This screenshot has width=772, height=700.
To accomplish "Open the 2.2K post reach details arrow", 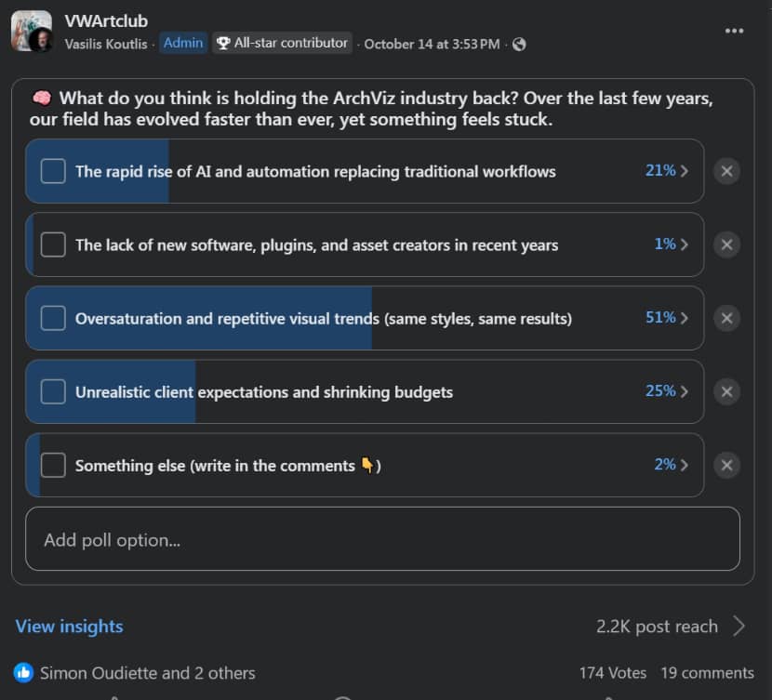I will (x=739, y=626).
